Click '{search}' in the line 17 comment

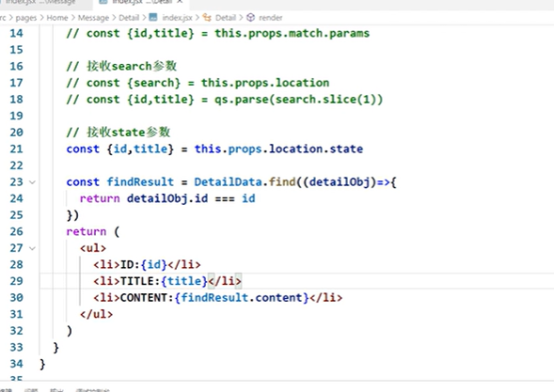(x=153, y=83)
